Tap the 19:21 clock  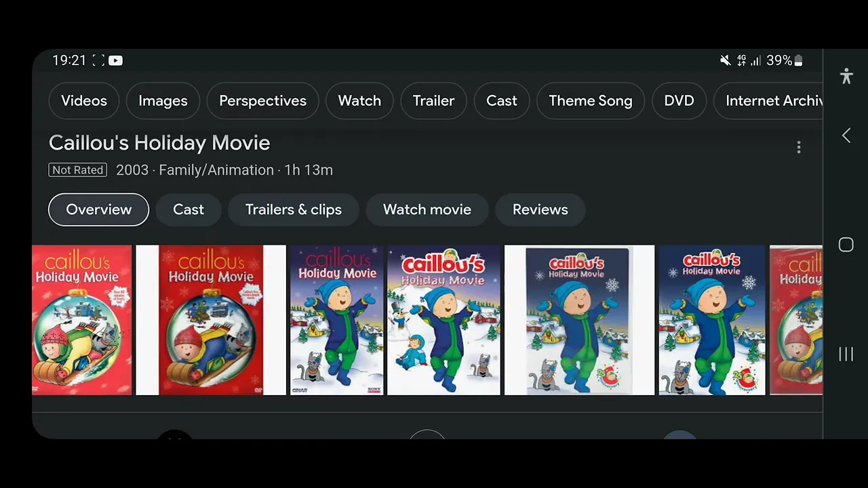[x=69, y=60]
